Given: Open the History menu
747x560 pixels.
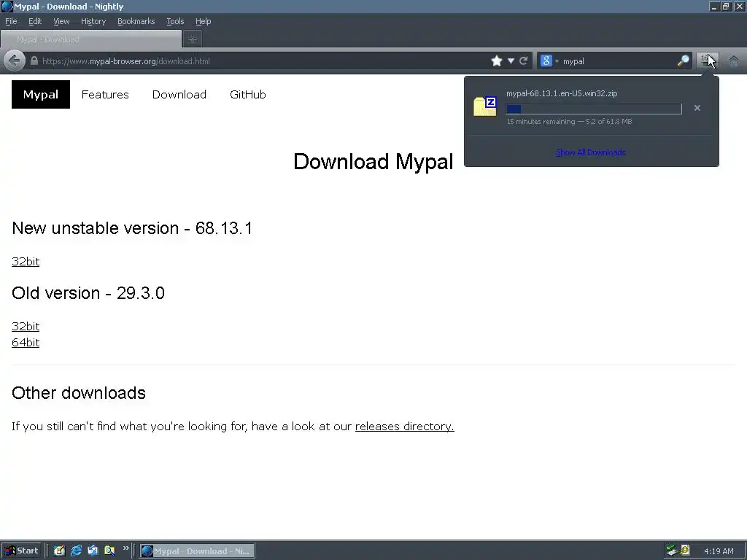Looking at the screenshot, I should (93, 21).
